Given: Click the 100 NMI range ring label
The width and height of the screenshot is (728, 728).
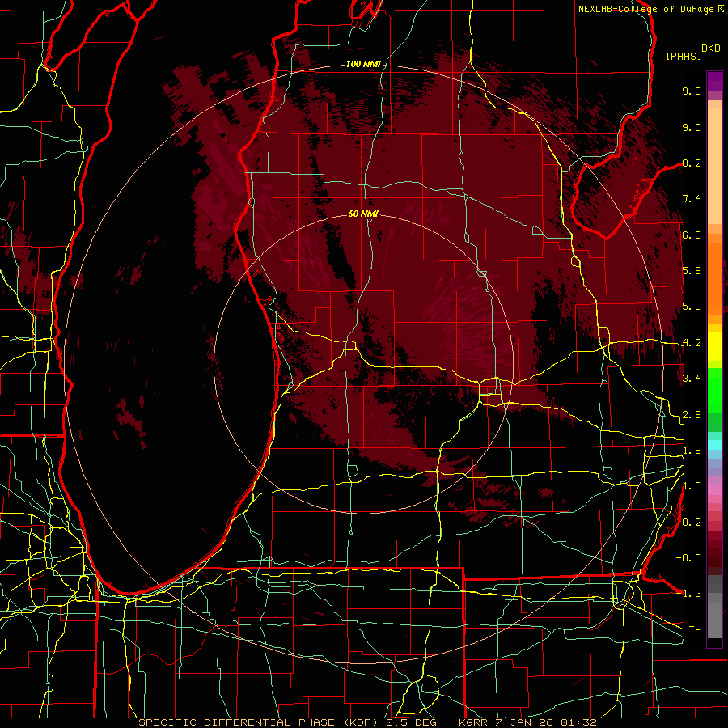Looking at the screenshot, I should click(x=363, y=64).
